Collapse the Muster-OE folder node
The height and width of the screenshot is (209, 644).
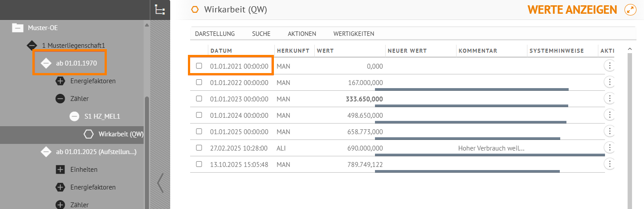[17, 27]
